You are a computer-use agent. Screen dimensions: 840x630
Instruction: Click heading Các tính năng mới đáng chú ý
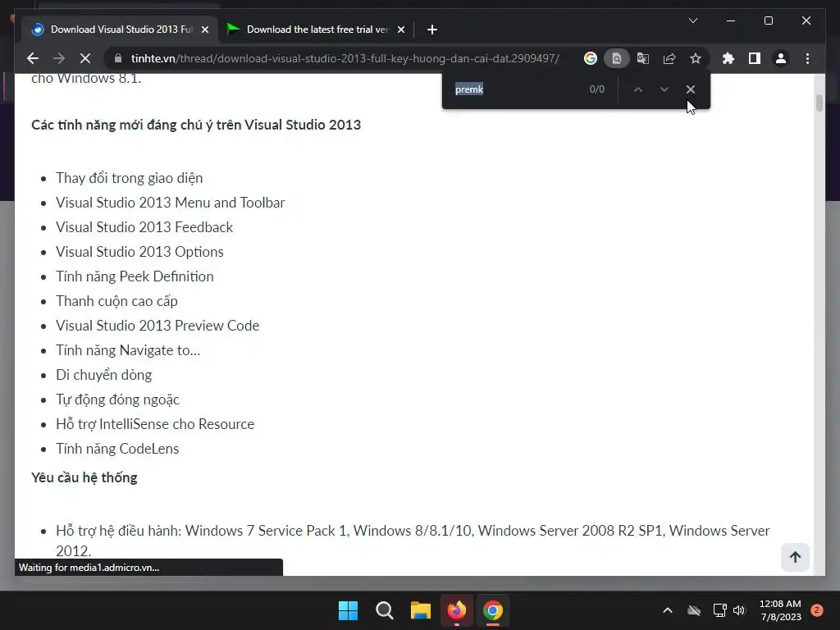pyautogui.click(x=196, y=125)
